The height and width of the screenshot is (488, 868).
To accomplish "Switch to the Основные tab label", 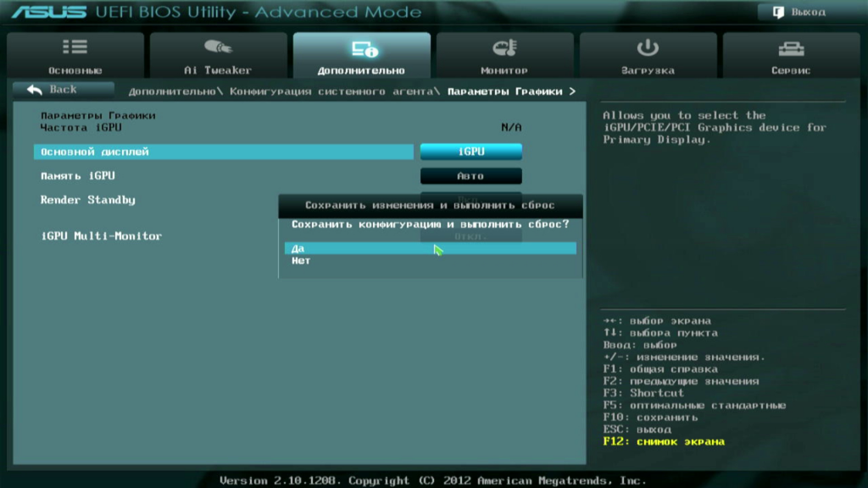I will (75, 70).
